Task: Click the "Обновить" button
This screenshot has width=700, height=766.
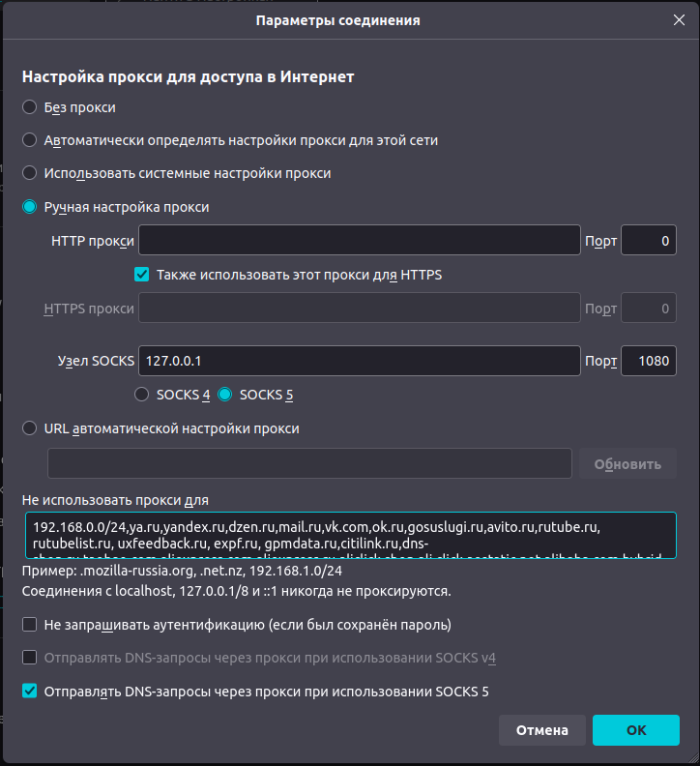Action: [x=627, y=463]
